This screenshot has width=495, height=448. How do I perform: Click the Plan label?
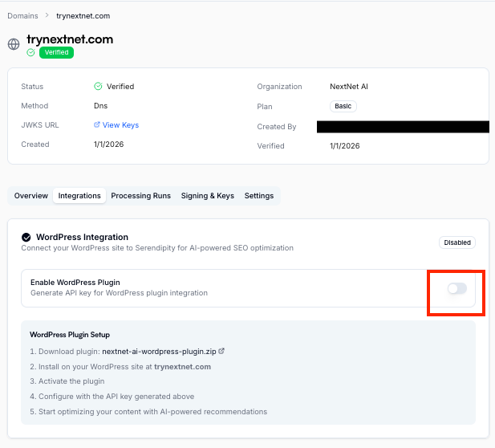(x=265, y=107)
